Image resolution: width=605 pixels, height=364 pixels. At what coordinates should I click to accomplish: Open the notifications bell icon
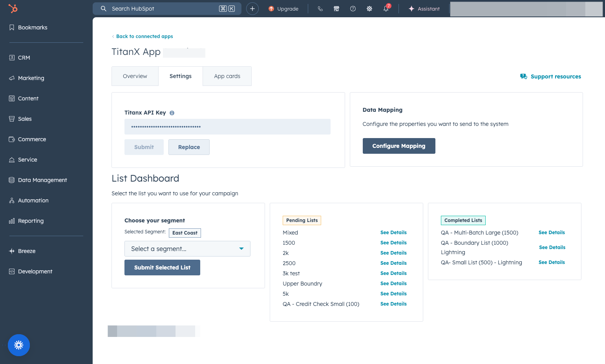click(x=386, y=9)
